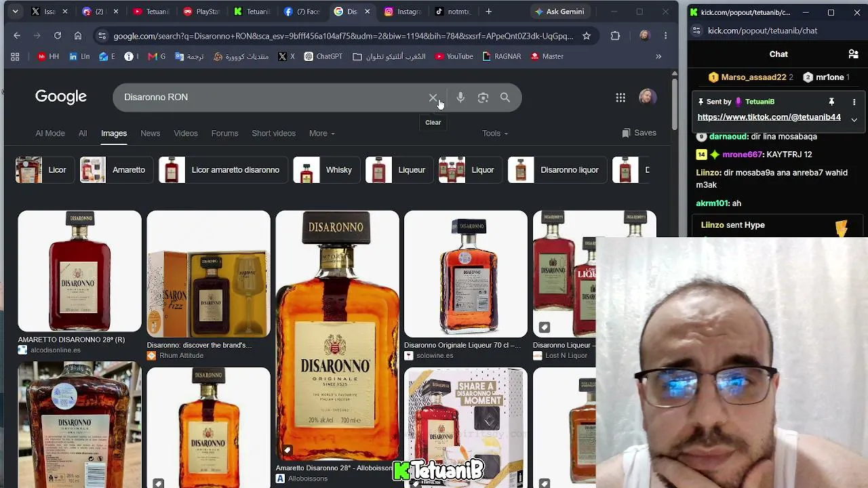Switch to Short videos tab
The width and height of the screenshot is (868, 488).
click(x=274, y=134)
